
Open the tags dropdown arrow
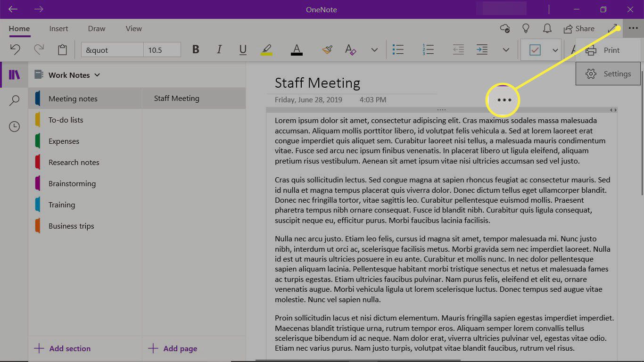coord(555,50)
